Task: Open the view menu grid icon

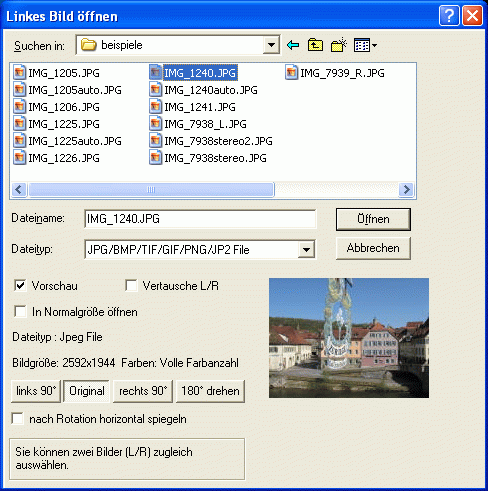Action: click(x=365, y=45)
